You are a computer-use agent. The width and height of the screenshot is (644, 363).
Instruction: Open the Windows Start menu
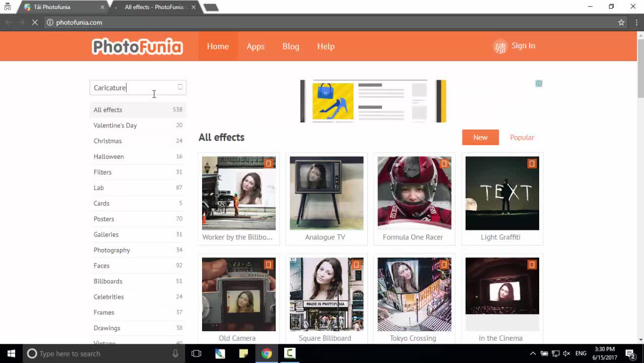[x=11, y=353]
